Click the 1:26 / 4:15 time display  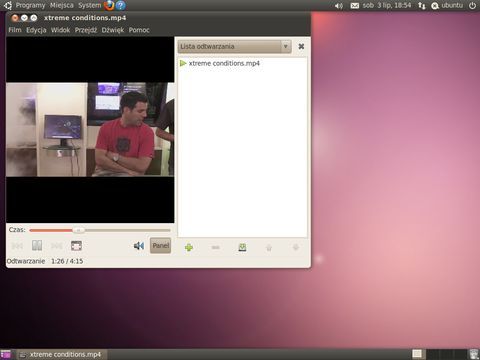[67, 261]
